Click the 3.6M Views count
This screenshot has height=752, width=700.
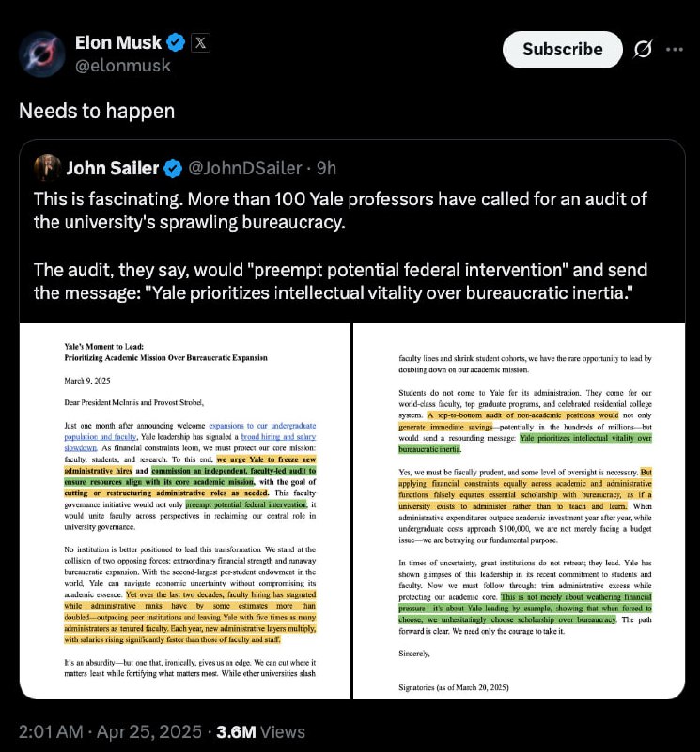coord(260,732)
